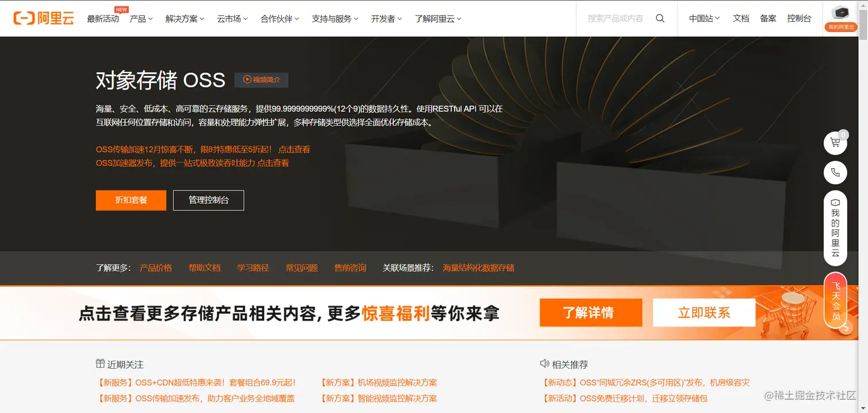Open the 常见问题 link

click(x=302, y=268)
